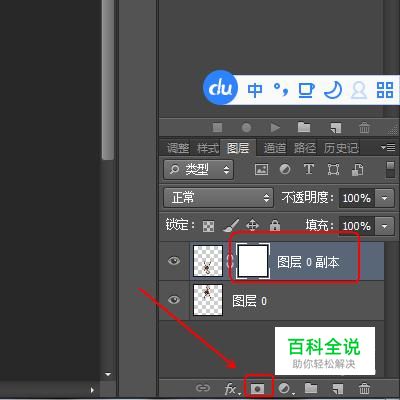
Task: Open the 不透明度 opacity slider arrow
Action: 384,198
